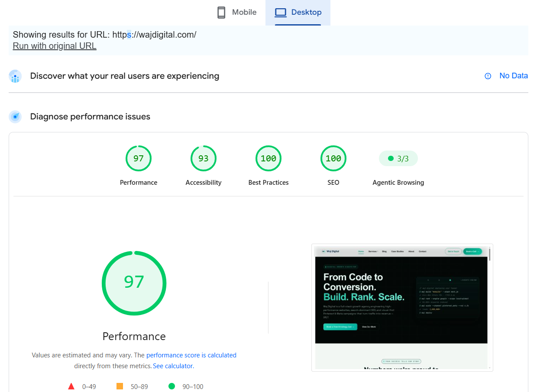537x392 pixels.
Task: Click the Discover what your real users are experiencing heading
Action: click(x=125, y=76)
